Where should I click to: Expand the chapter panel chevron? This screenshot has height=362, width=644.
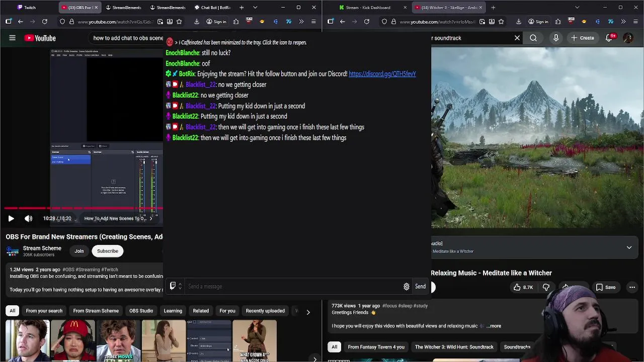click(629, 247)
